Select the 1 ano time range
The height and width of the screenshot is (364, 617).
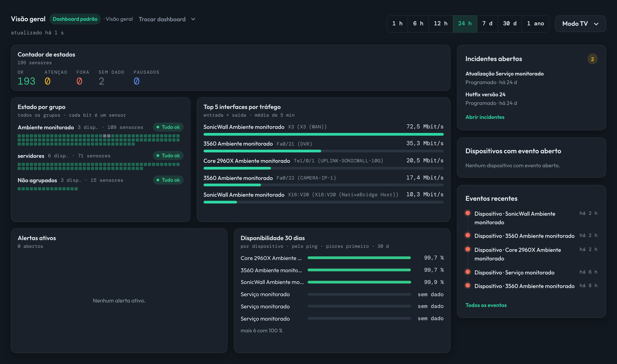(x=536, y=24)
